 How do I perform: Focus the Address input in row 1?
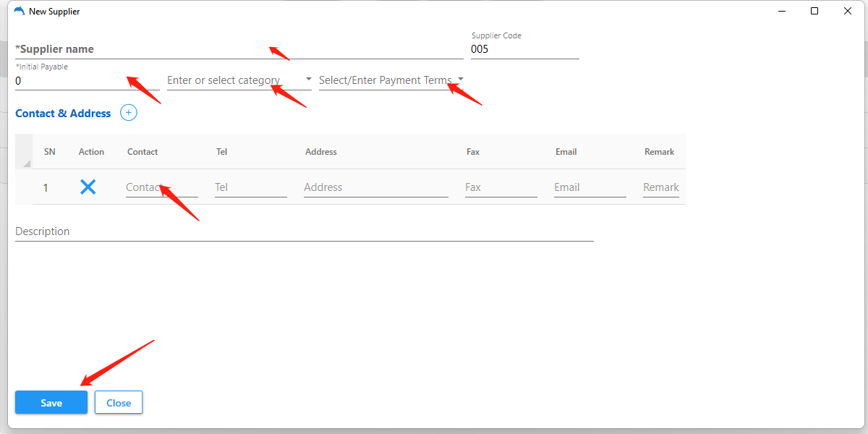tap(375, 187)
